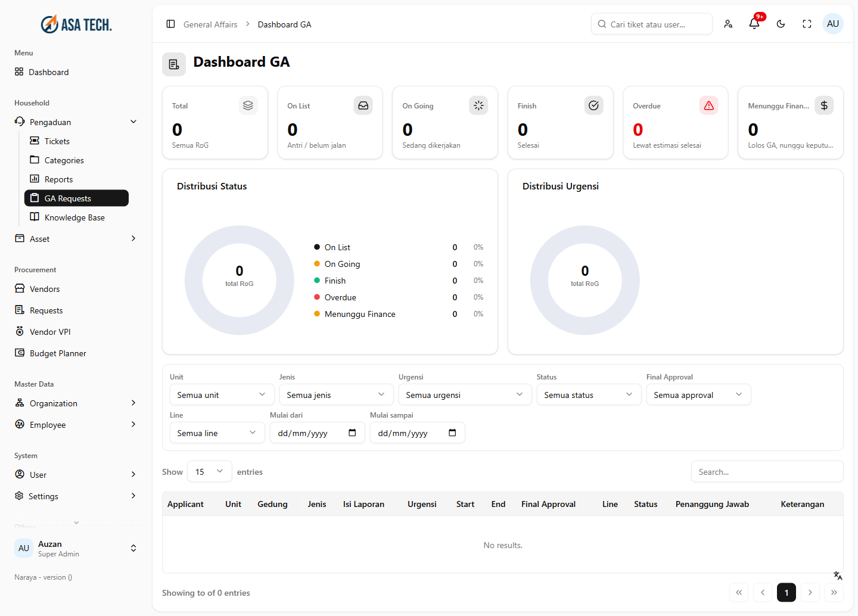
Task: Focus the Cari tiket atau user search
Action: (x=652, y=24)
